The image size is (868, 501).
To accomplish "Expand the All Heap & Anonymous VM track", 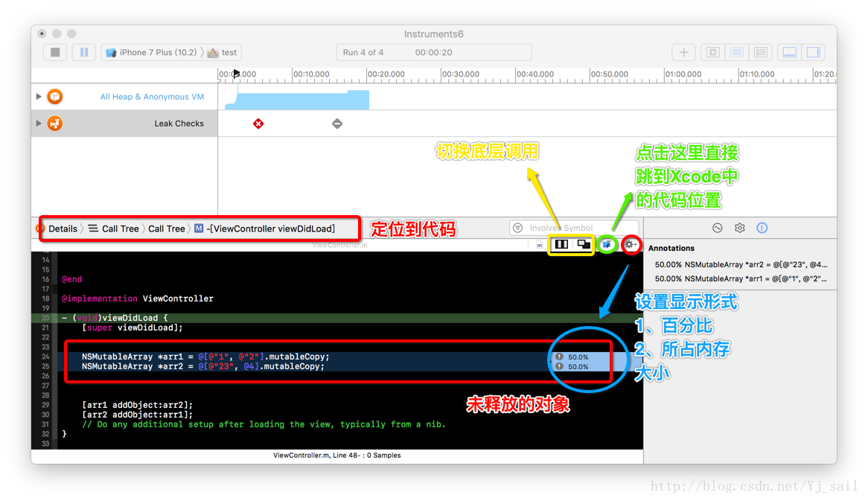I will 39,97.
